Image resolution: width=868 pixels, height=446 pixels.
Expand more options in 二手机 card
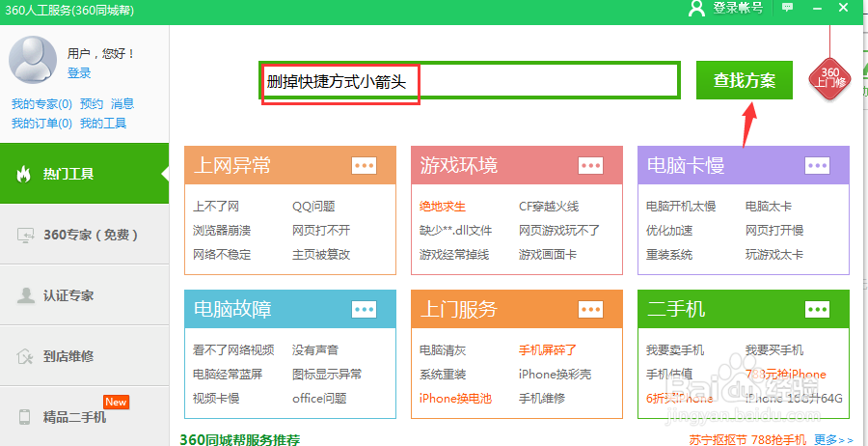(x=817, y=309)
